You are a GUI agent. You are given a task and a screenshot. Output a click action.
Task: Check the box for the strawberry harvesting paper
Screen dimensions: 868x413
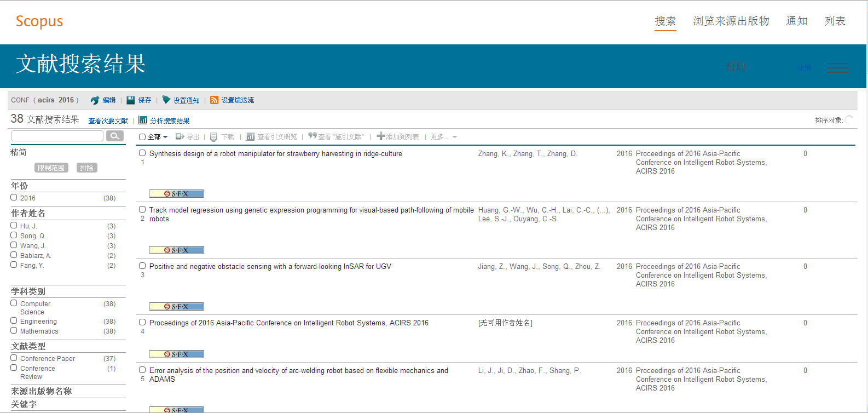point(142,153)
